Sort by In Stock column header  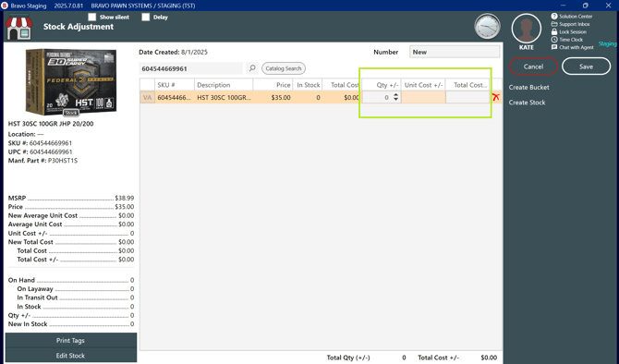(x=308, y=85)
